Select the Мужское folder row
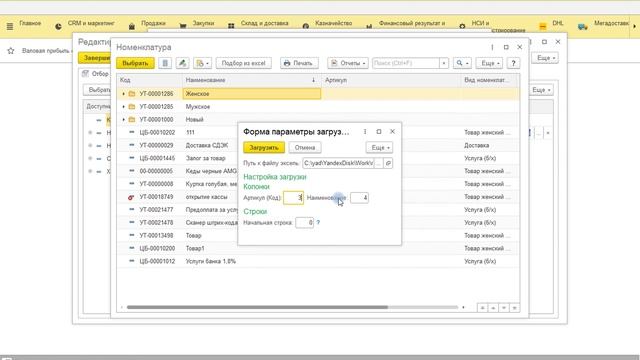This screenshot has width=640, height=360. click(x=318, y=107)
